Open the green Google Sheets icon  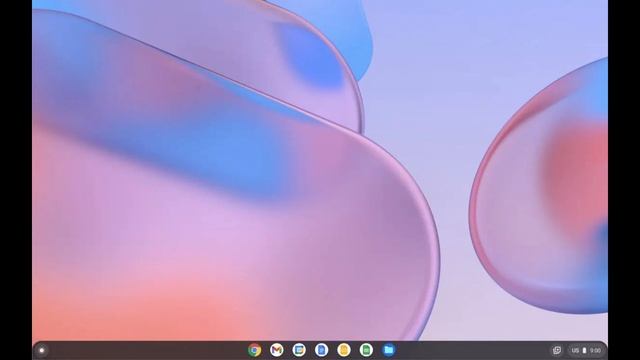pos(366,350)
